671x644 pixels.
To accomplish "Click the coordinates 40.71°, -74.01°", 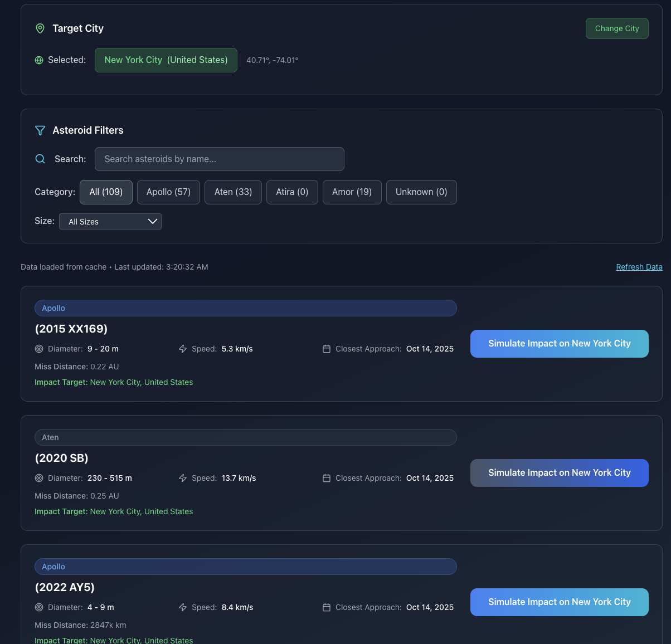I will pos(273,60).
